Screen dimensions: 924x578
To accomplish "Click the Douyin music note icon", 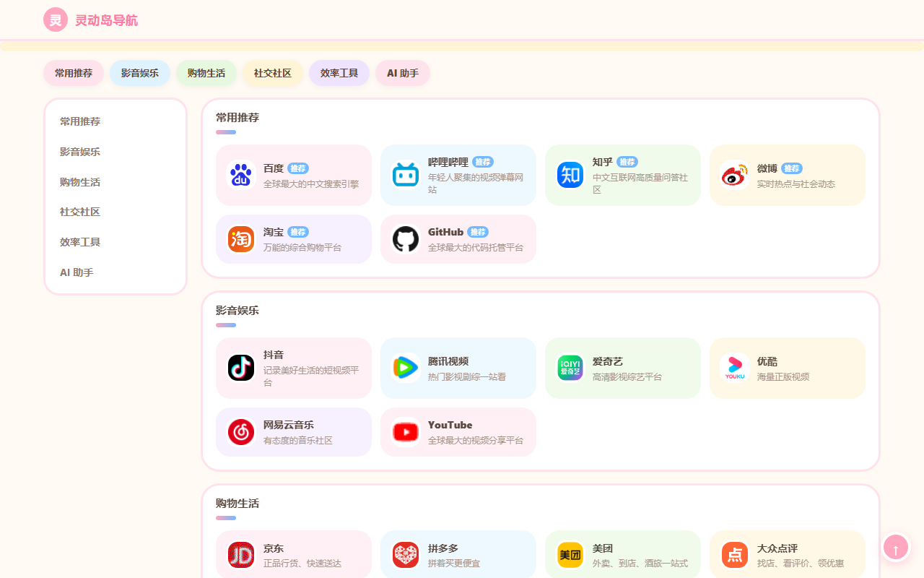I will coord(241,368).
